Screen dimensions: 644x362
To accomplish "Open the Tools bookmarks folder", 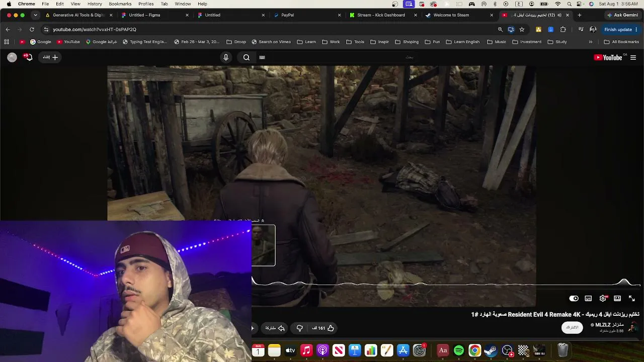I will tap(355, 42).
